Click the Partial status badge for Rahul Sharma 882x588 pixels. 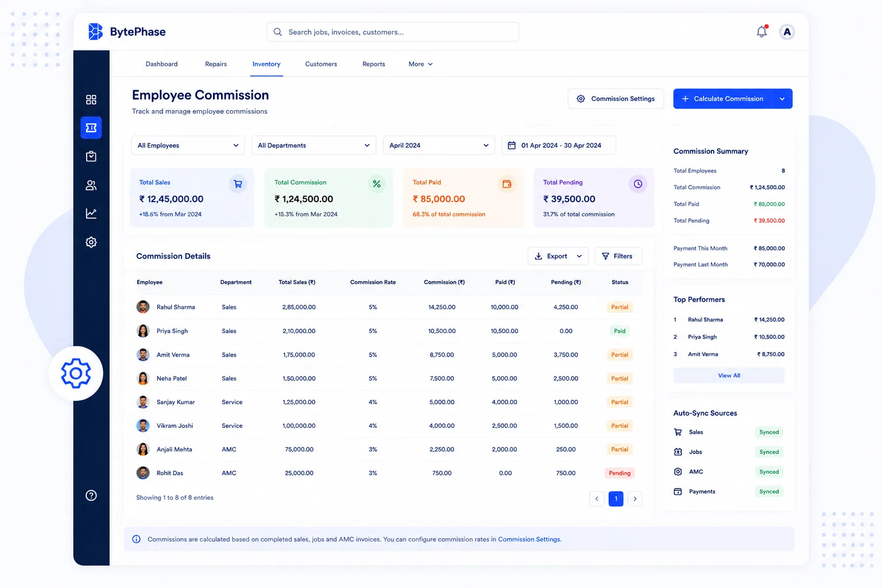click(620, 307)
